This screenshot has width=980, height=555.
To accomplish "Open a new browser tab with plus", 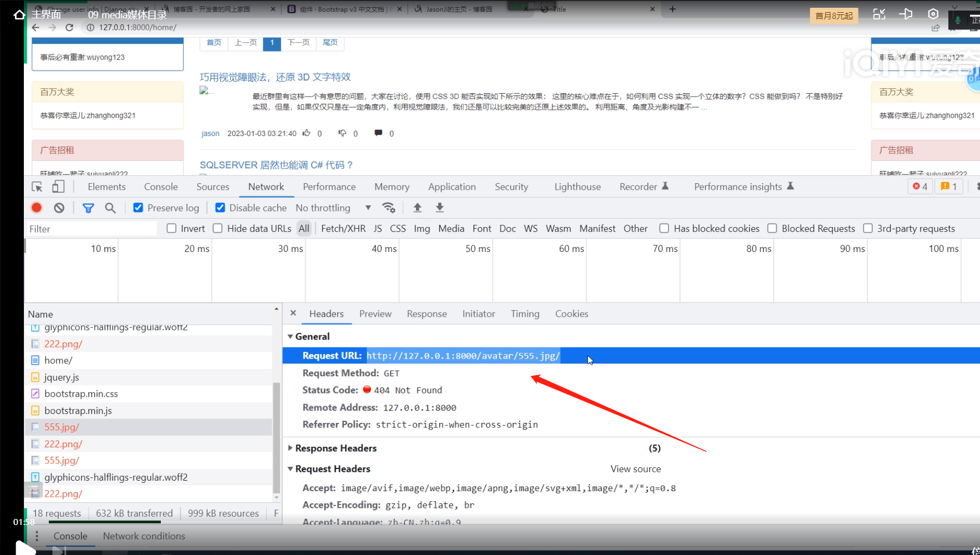I will 673,9.
